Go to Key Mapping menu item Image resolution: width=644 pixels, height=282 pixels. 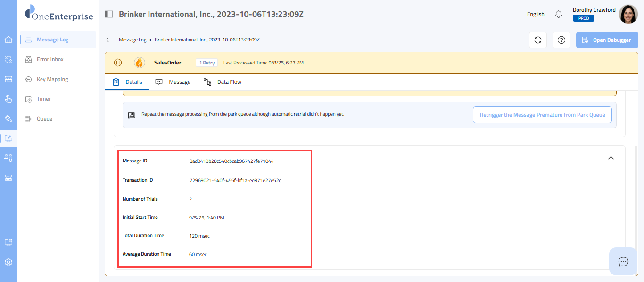52,79
